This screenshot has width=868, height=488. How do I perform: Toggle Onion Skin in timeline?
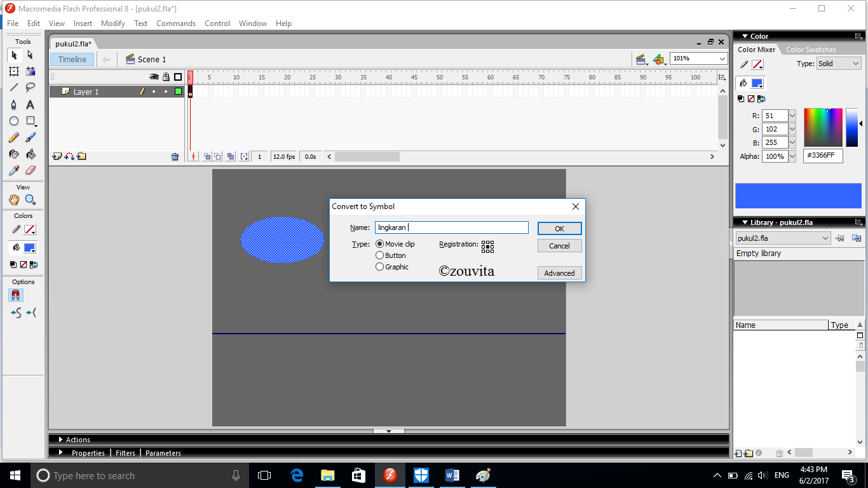[x=207, y=156]
